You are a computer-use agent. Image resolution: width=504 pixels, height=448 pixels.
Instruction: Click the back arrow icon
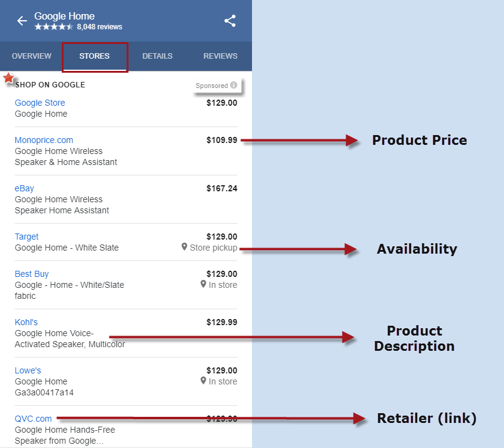22,21
